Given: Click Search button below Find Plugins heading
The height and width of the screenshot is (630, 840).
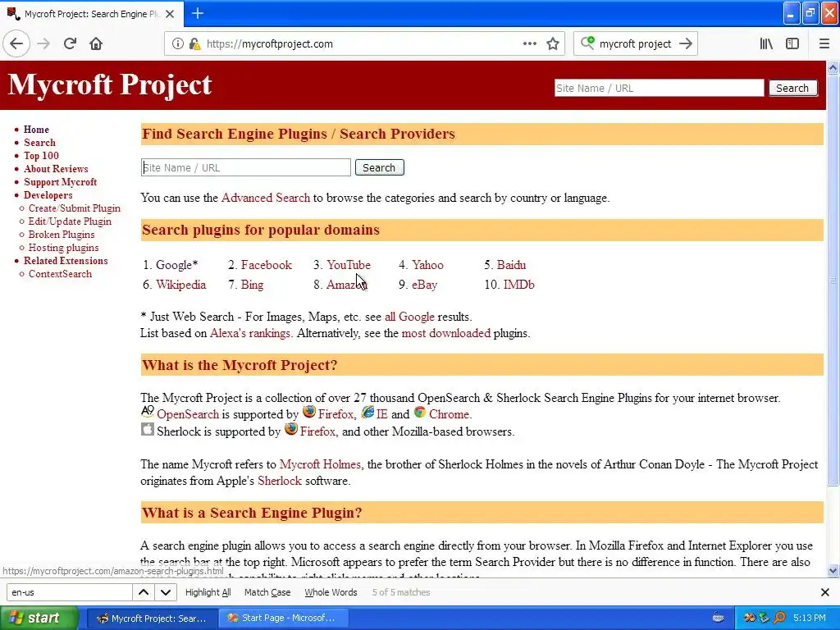Looking at the screenshot, I should [379, 167].
